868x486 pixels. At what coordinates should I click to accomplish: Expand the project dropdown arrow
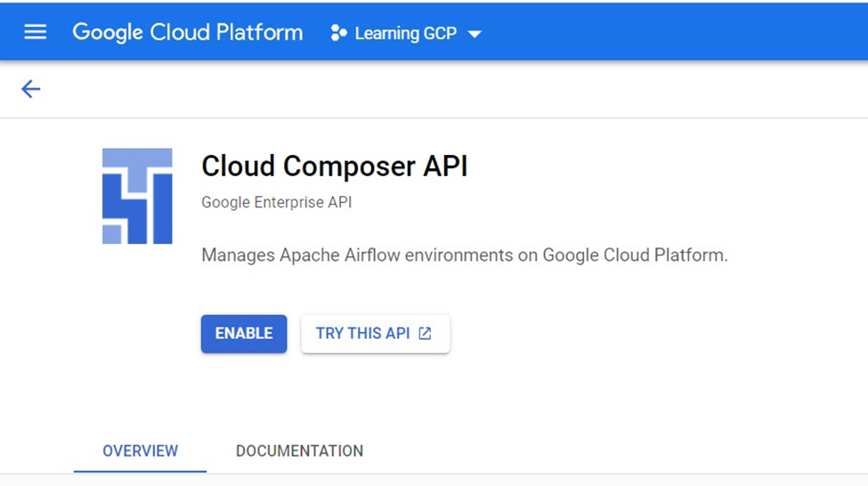[475, 34]
